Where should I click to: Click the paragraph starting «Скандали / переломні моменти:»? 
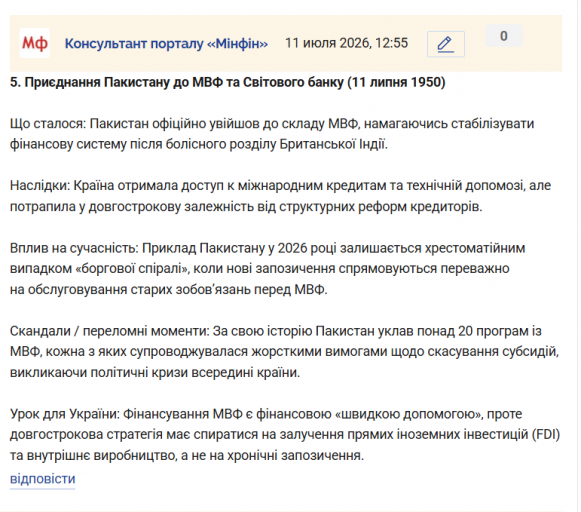pos(284,352)
